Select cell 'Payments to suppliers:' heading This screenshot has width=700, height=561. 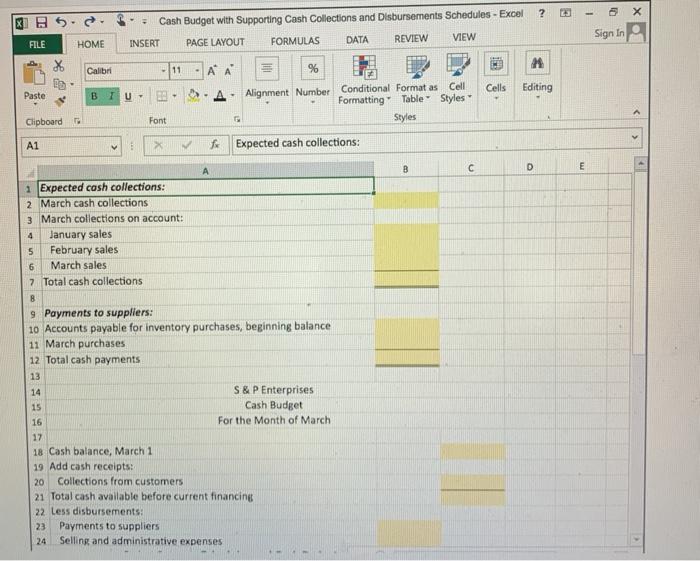coord(208,313)
